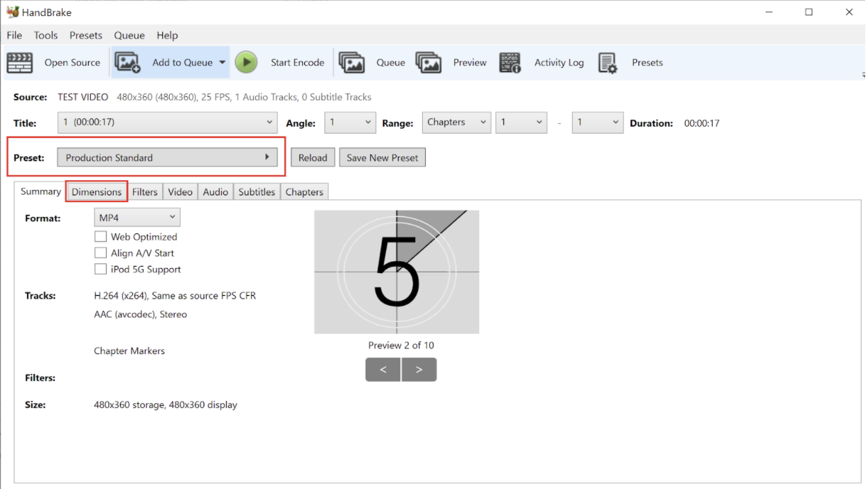Image resolution: width=868 pixels, height=489 pixels.
Task: Open the Activity Log icon
Action: (510, 62)
